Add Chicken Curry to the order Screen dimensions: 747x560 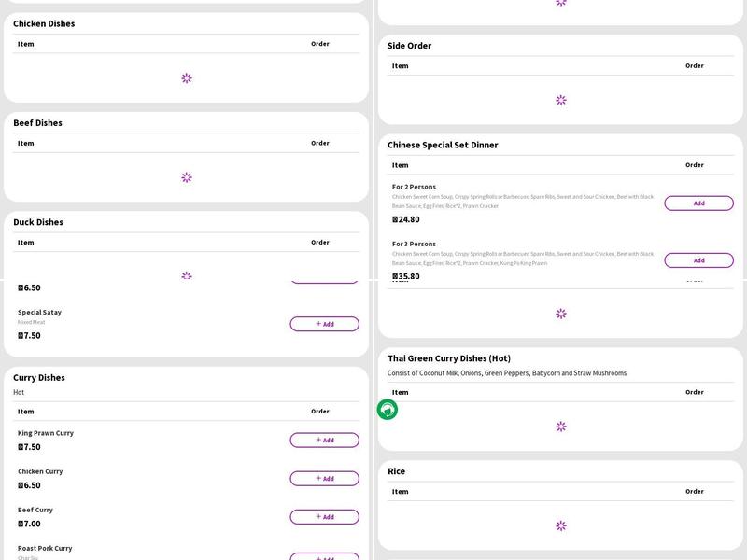(x=324, y=479)
